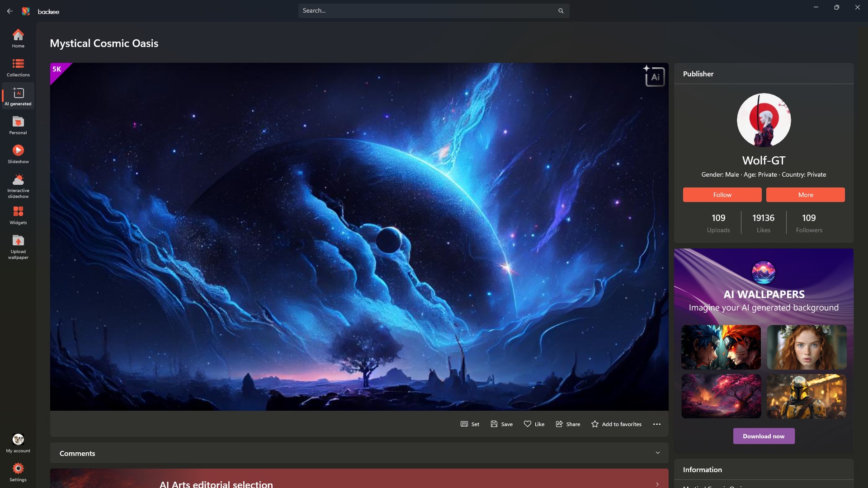Open the Interactive slideshow section
Screen dimensions: 868x488
(18, 185)
